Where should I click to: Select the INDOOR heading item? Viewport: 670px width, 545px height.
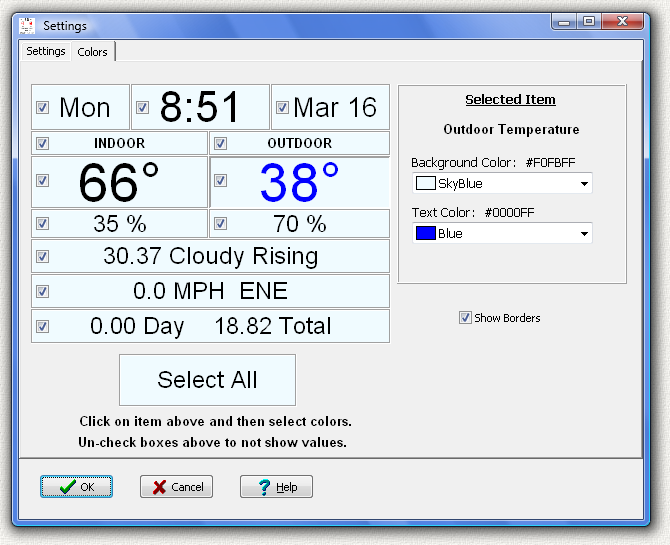click(x=119, y=143)
